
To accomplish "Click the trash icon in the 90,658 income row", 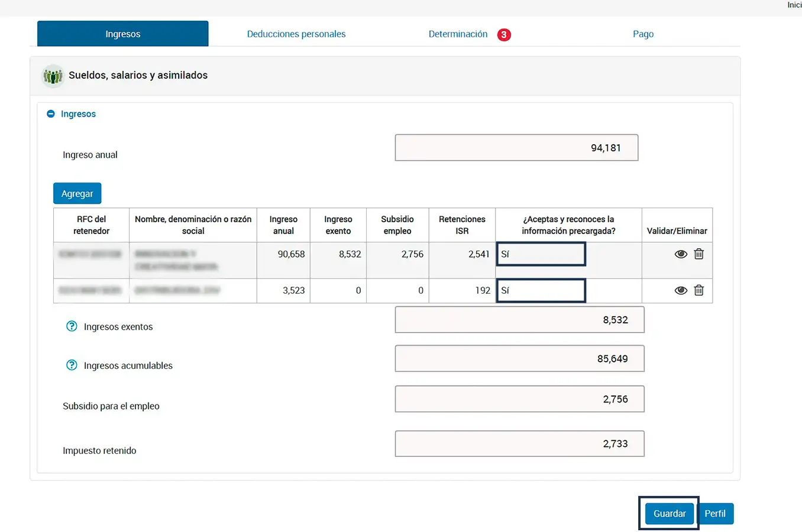I will [x=698, y=254].
